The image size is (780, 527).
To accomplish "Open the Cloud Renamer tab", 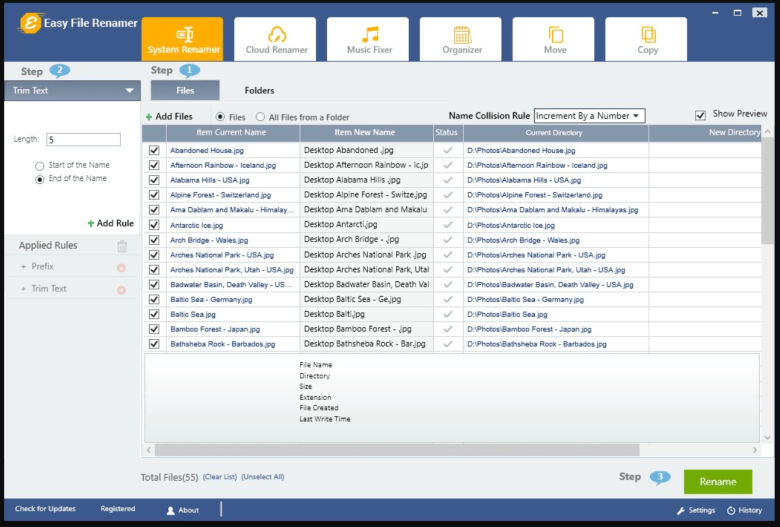I will pos(275,39).
